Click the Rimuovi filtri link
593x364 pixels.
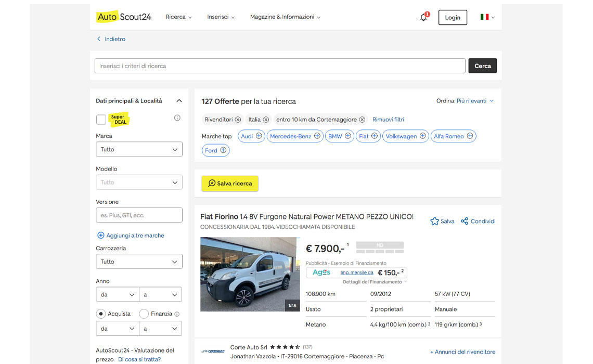pos(389,120)
